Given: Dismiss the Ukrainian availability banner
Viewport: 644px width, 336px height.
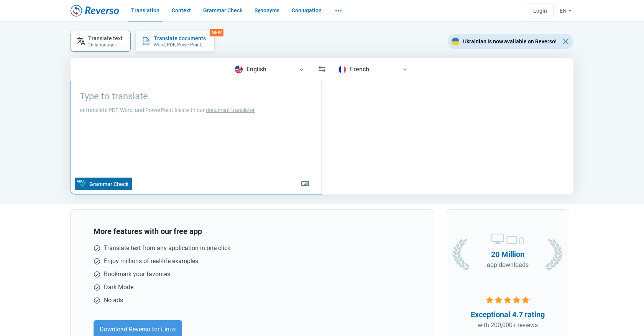Looking at the screenshot, I should click(566, 41).
